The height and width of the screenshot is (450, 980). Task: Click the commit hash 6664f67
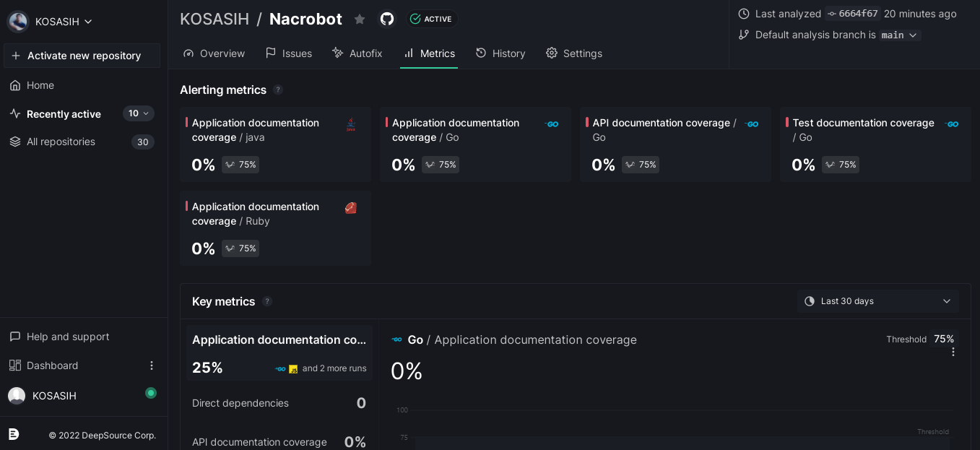(x=853, y=14)
